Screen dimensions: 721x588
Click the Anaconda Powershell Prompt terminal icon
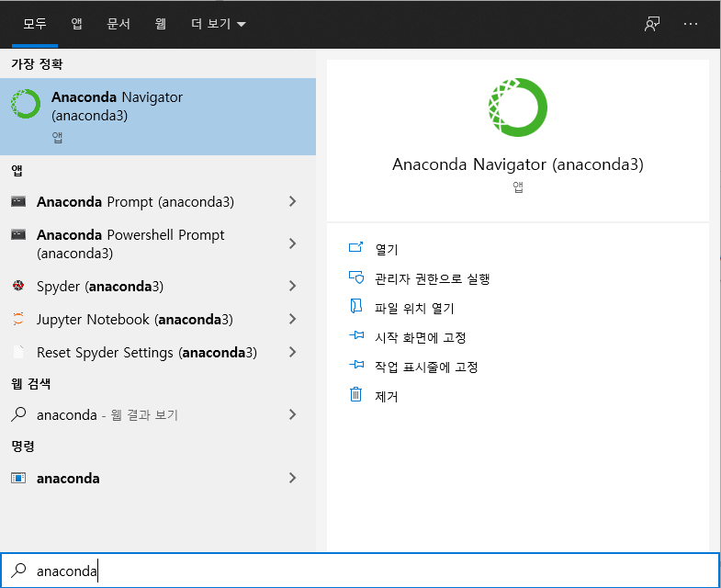pyautogui.click(x=18, y=234)
